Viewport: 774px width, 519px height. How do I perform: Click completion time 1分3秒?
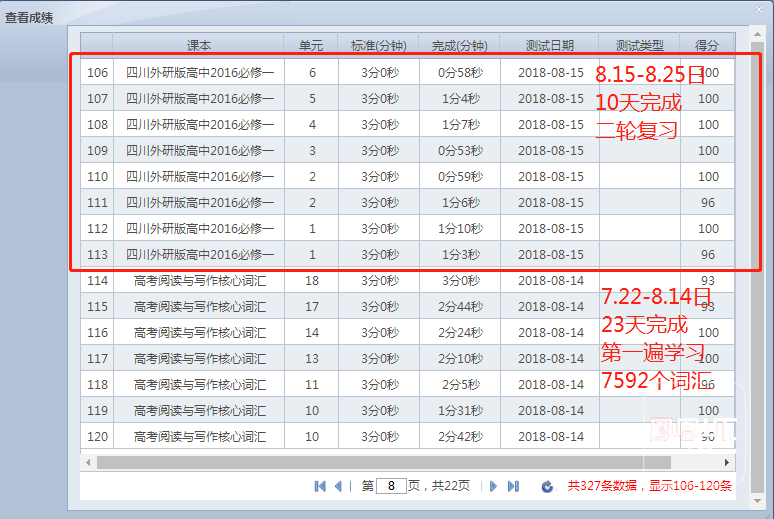[460, 255]
